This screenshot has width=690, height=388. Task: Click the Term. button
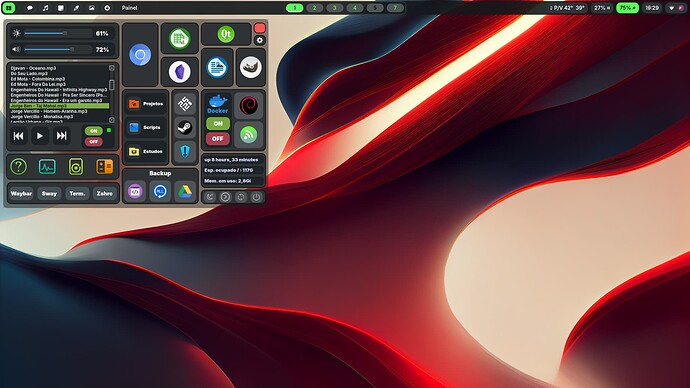(x=77, y=194)
